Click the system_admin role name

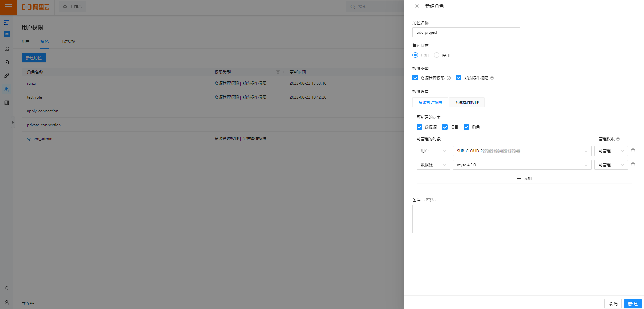click(39, 139)
